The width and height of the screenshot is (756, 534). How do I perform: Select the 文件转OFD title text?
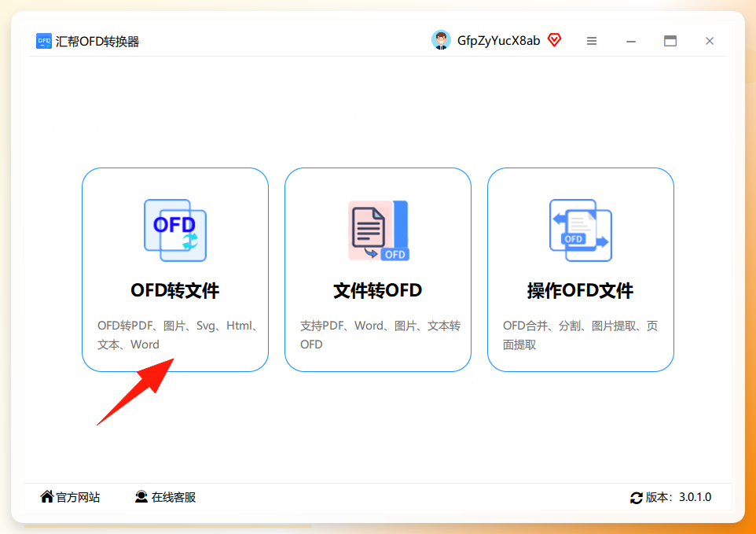pyautogui.click(x=378, y=290)
